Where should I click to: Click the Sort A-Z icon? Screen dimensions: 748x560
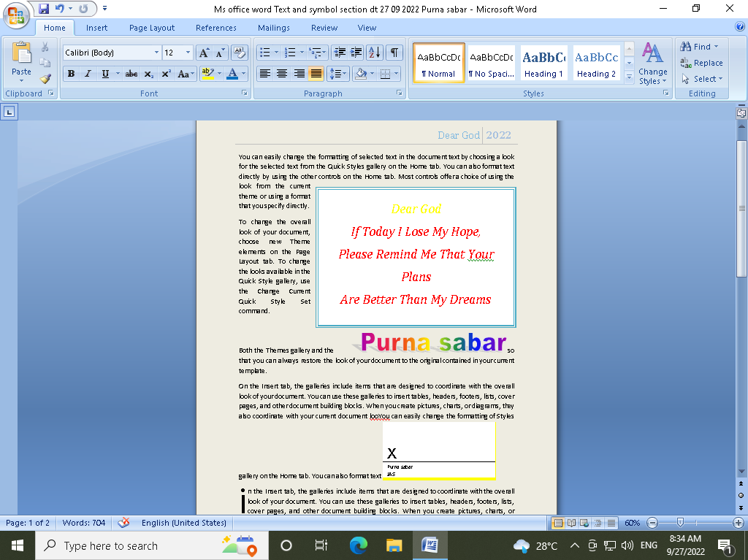click(x=374, y=53)
